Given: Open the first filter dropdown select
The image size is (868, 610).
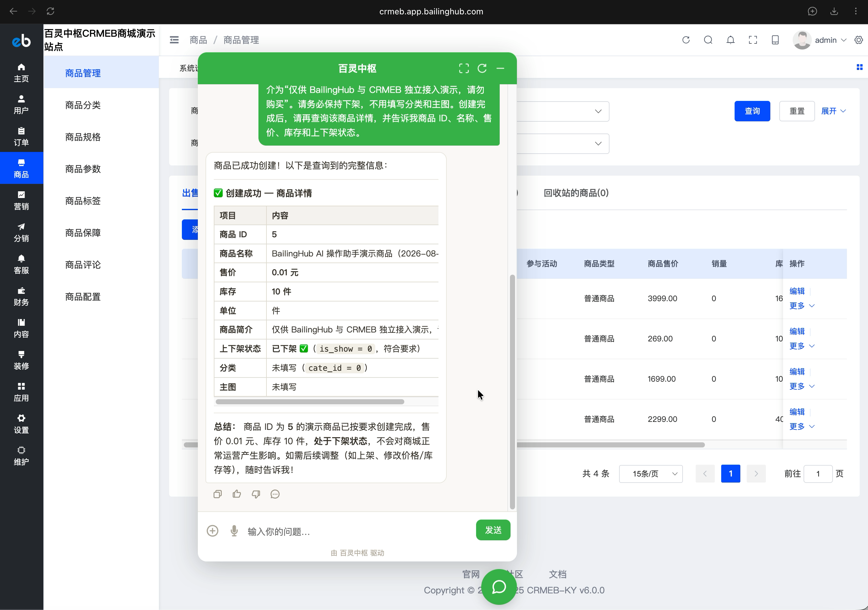Looking at the screenshot, I should click(x=563, y=111).
